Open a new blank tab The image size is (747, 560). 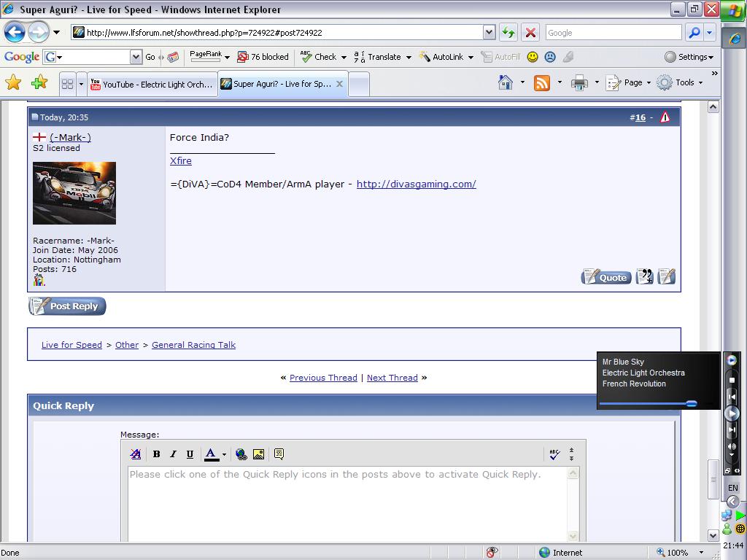[x=359, y=85]
